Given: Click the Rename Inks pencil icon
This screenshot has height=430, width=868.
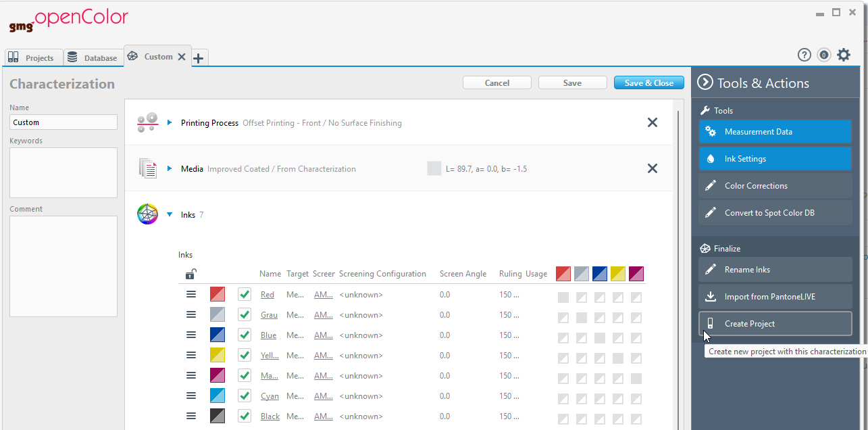Looking at the screenshot, I should tap(711, 269).
